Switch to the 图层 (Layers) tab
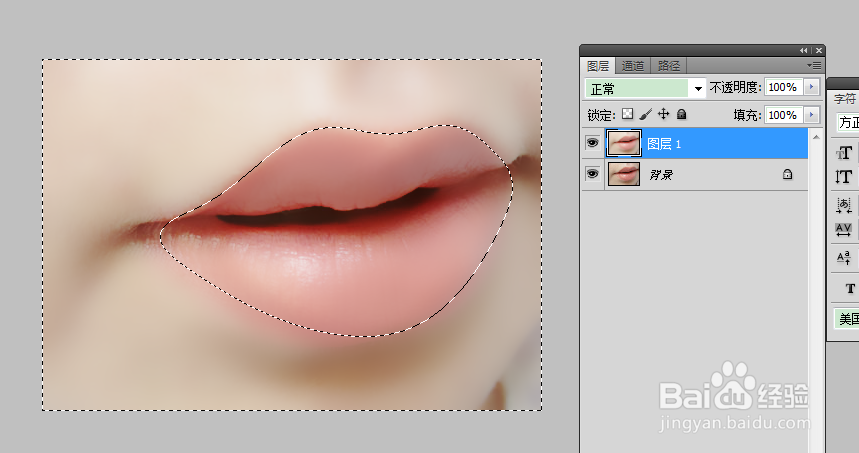Viewport: 859px width, 453px height. (598, 66)
